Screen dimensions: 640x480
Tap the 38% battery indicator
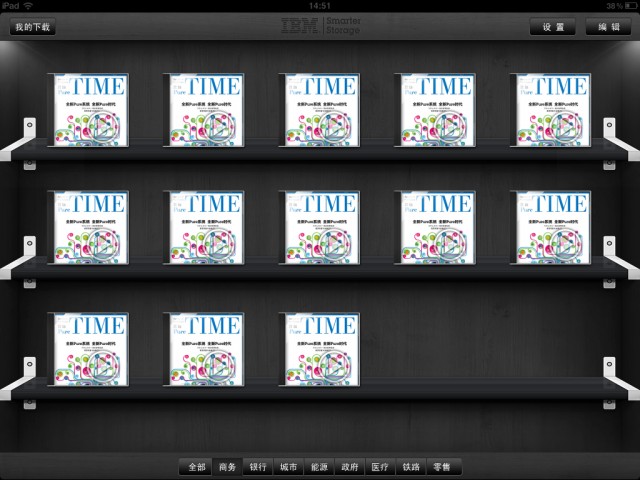click(x=622, y=6)
